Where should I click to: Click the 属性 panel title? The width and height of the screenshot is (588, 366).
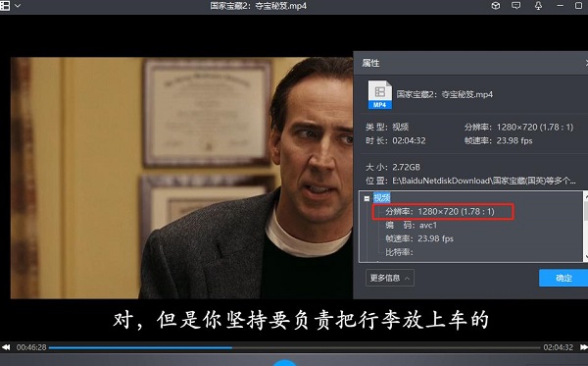point(370,63)
